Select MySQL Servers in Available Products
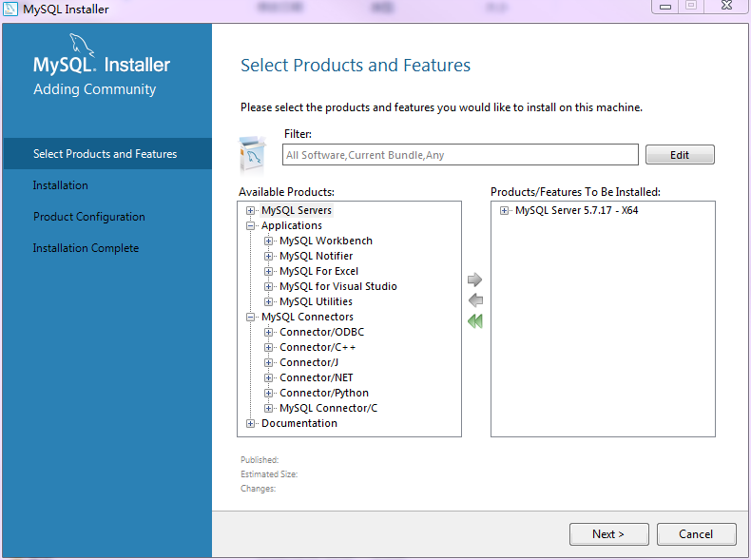 click(x=297, y=210)
